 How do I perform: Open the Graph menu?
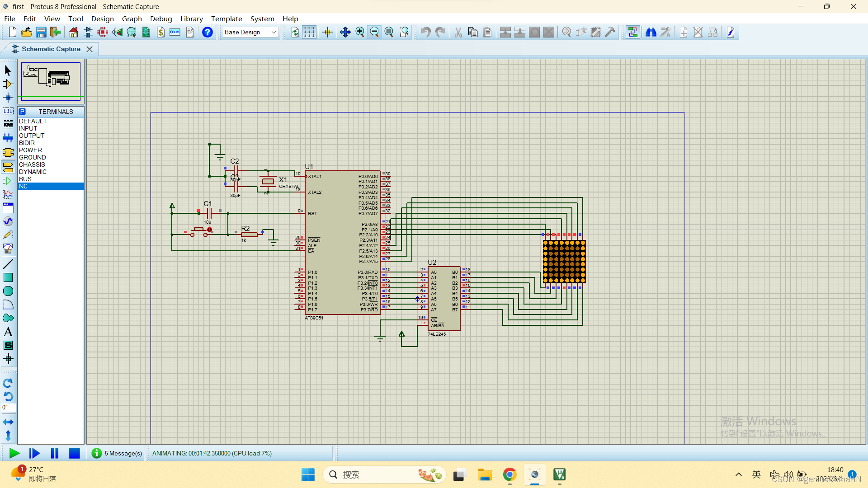[131, 19]
